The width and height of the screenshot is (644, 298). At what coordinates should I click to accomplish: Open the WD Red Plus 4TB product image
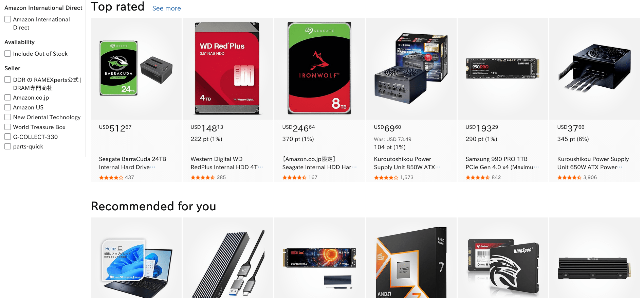pyautogui.click(x=228, y=69)
